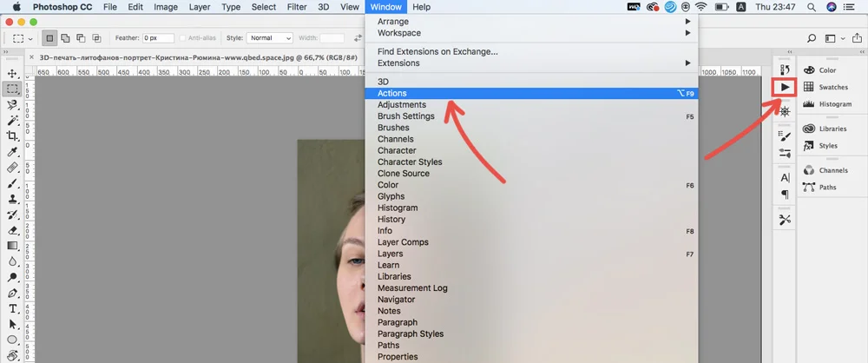Choose Adjustments from Window menu
This screenshot has height=363, width=868.
[x=531, y=105]
